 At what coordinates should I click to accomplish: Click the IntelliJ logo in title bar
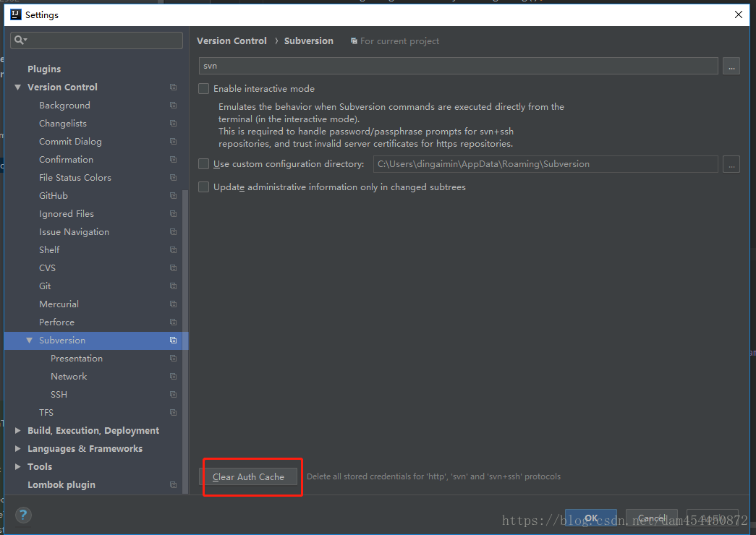click(x=15, y=14)
